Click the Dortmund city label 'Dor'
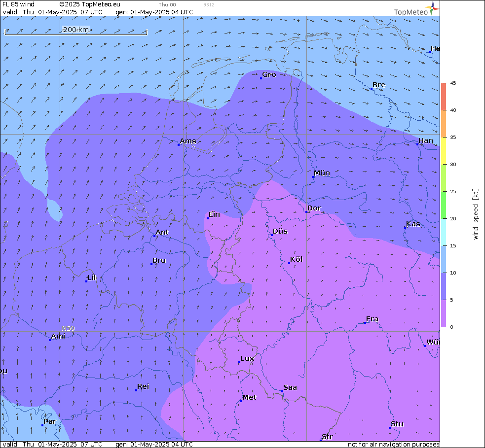The width and height of the screenshot is (485, 448). point(314,208)
